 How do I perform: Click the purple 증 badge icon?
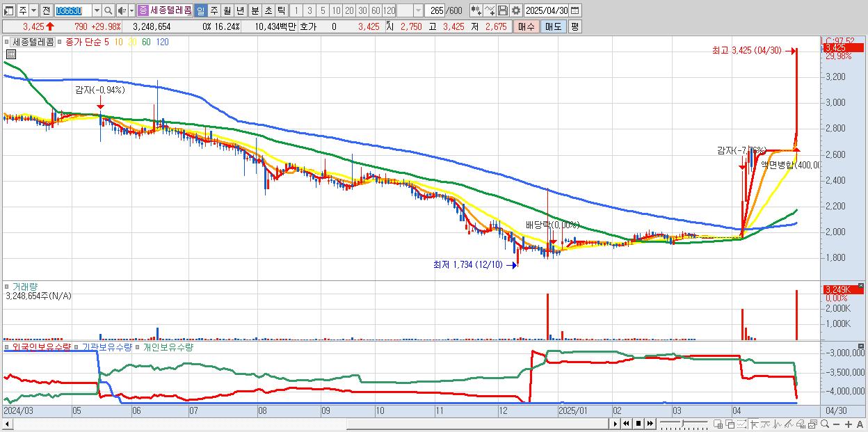(143, 10)
